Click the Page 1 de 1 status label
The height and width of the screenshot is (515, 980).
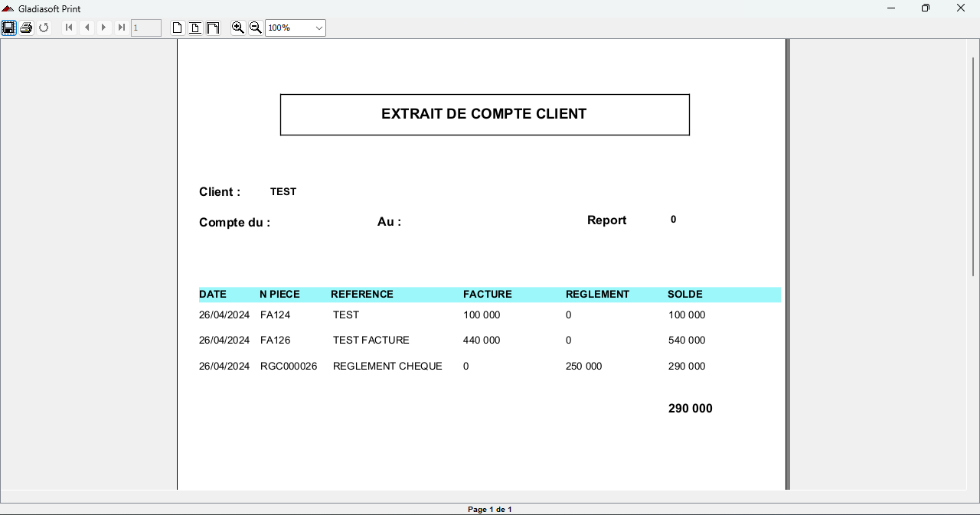click(x=489, y=509)
